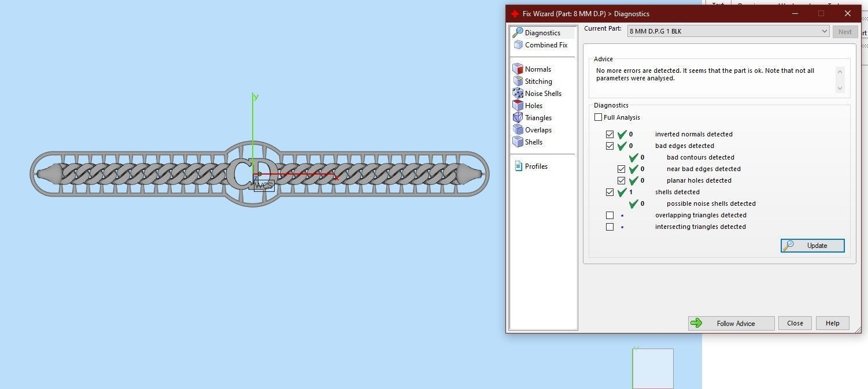Click the 'bad contours detected' text

(x=700, y=157)
